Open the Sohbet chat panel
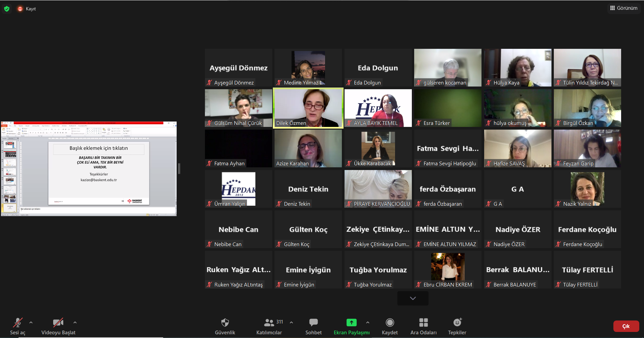Screen dimensions: 644x338 313,323
